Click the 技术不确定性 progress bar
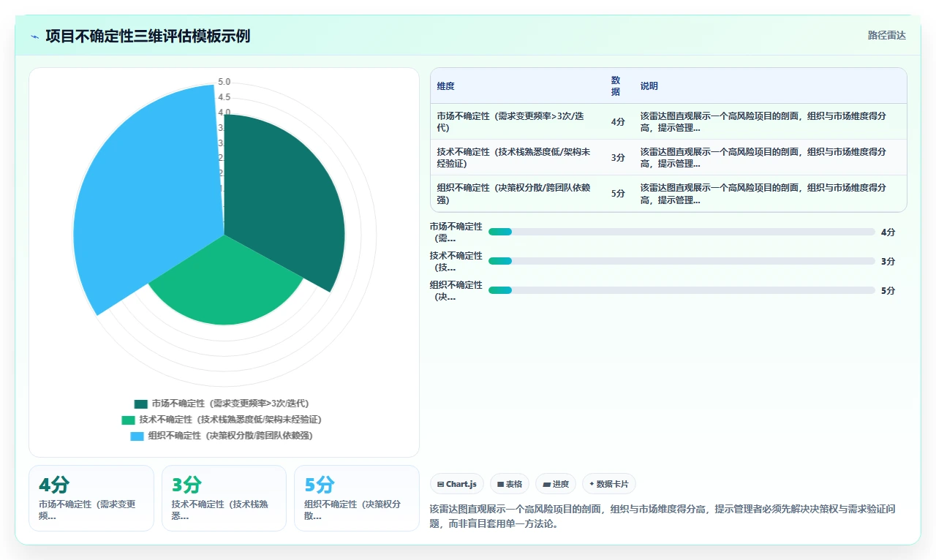This screenshot has height=560, width=936. (682, 261)
